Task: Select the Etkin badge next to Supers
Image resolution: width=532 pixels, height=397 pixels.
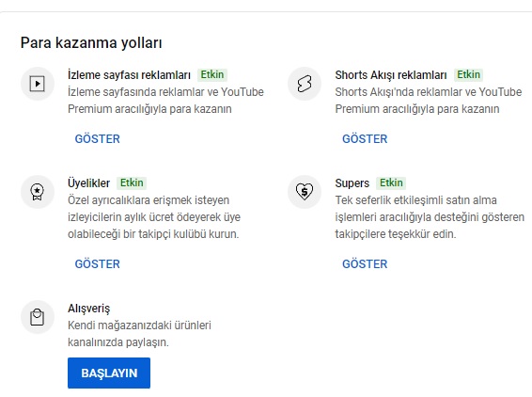Action: [391, 183]
